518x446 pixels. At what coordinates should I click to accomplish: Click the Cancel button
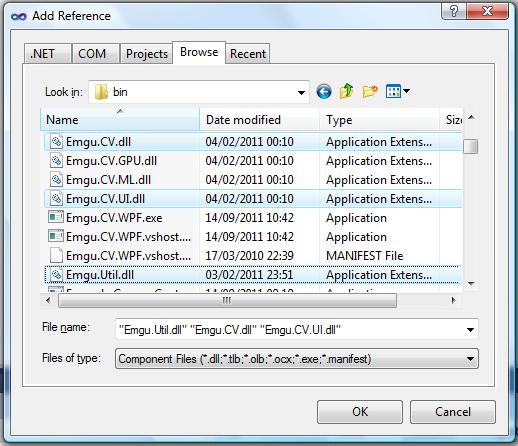click(x=453, y=412)
